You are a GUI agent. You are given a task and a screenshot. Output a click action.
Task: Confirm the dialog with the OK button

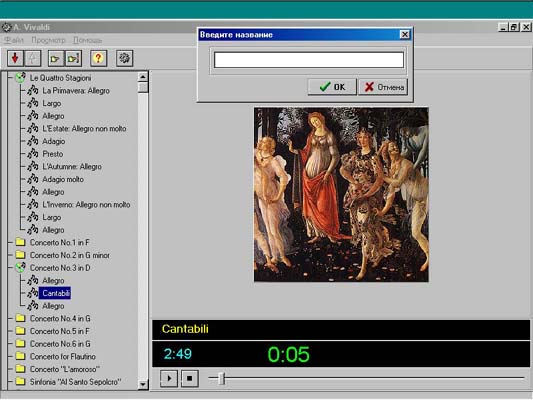(x=332, y=87)
